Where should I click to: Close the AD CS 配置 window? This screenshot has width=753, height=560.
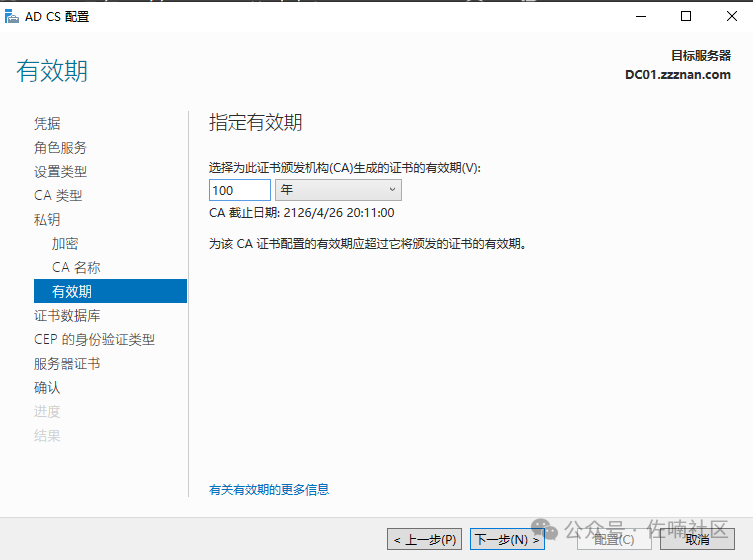click(732, 16)
